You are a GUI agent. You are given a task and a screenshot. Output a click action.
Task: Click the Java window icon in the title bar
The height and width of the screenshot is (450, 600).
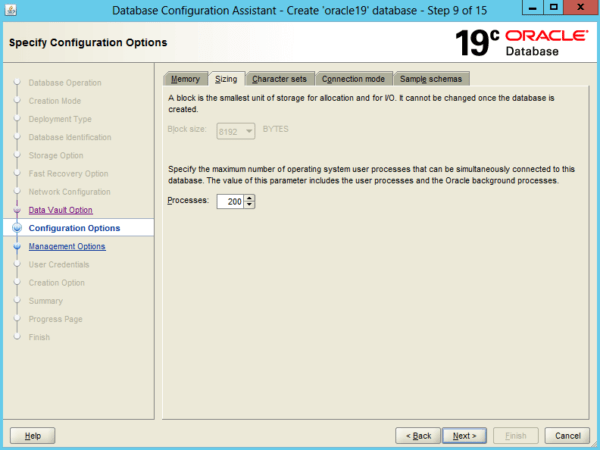coord(11,10)
